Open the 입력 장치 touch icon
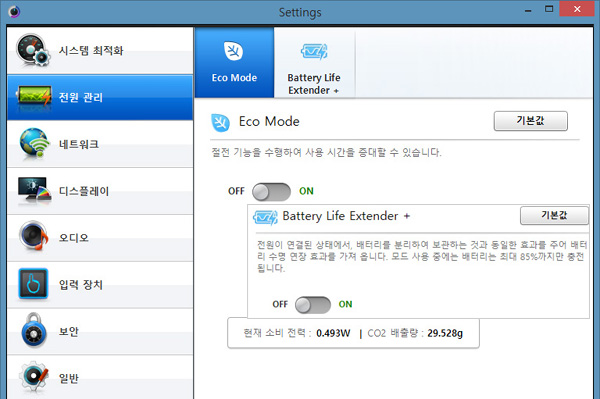The width and height of the screenshot is (600, 399). coord(33,283)
